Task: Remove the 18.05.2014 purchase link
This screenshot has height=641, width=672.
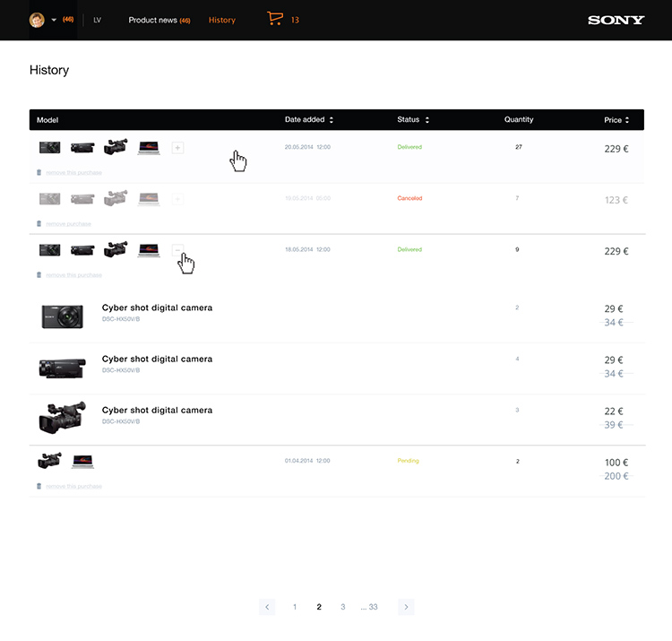Action: click(73, 275)
